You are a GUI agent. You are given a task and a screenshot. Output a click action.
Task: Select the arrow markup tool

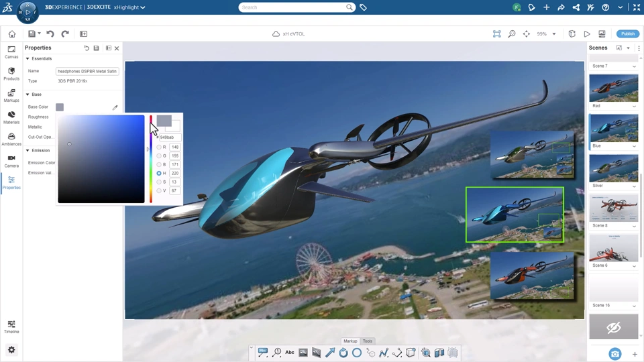(x=330, y=352)
